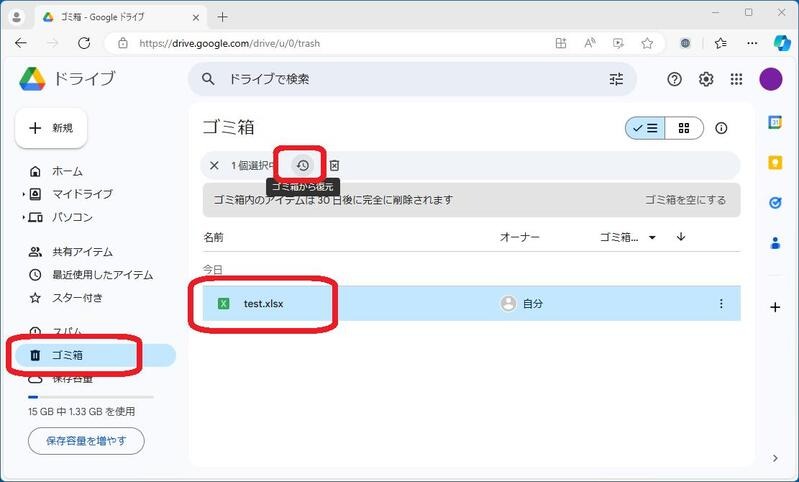Click the browser address bar URL
This screenshot has height=482, width=799.
[x=229, y=43]
